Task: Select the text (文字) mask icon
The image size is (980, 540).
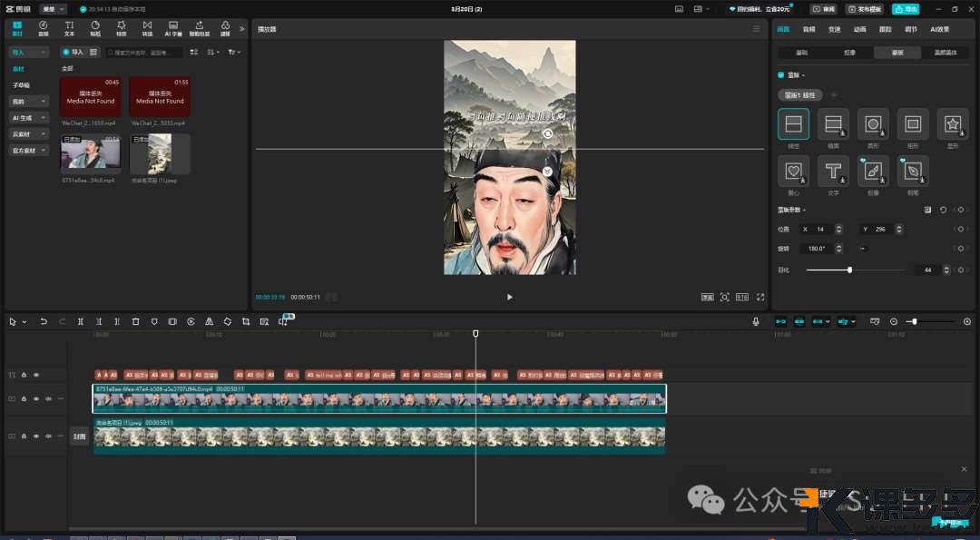Action: tap(833, 171)
